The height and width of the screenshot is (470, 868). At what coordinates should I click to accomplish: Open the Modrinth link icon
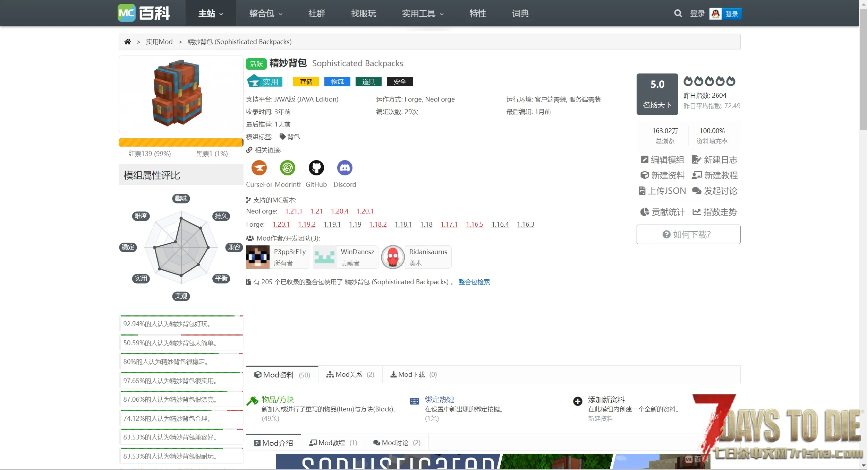[288, 168]
